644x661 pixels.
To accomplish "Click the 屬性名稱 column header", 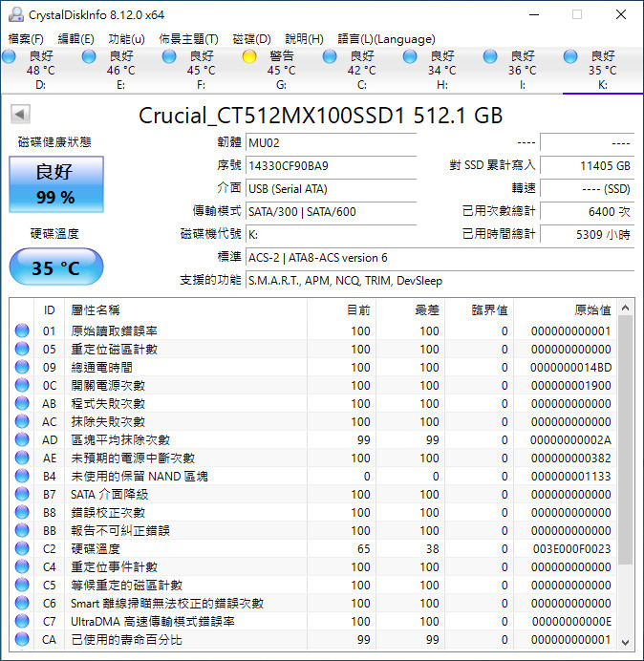I will pos(185,310).
